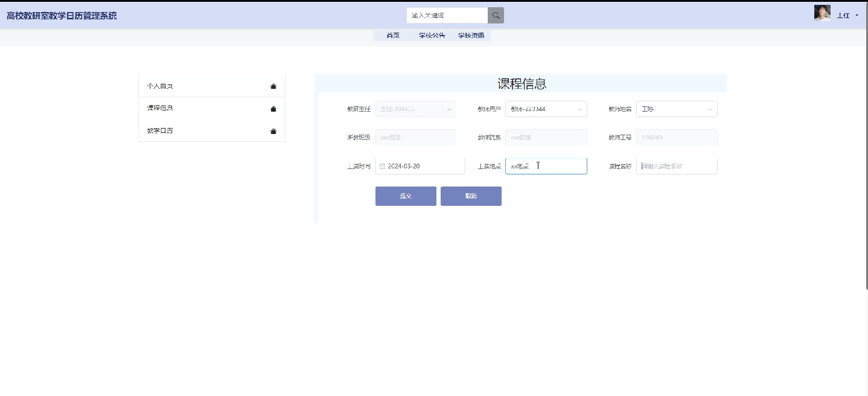Click the 取消 cancel button
Viewport: 868px width, 396px height.
pos(471,196)
